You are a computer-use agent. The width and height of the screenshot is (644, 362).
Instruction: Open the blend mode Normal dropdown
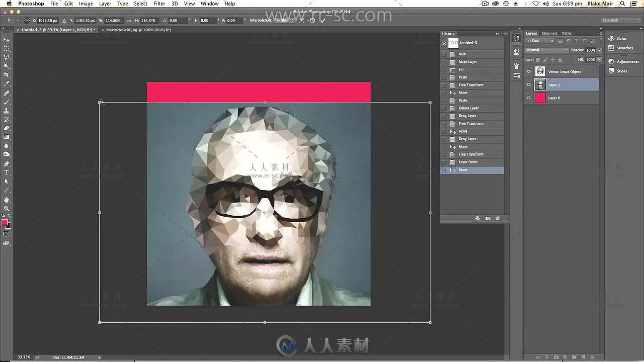click(547, 50)
